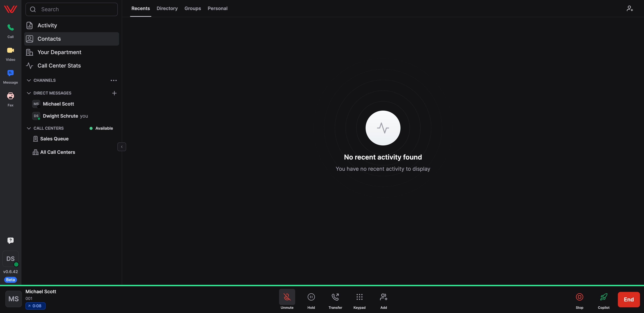644x313 pixels.
Task: Launch Copilot rocket icon
Action: 604,297
